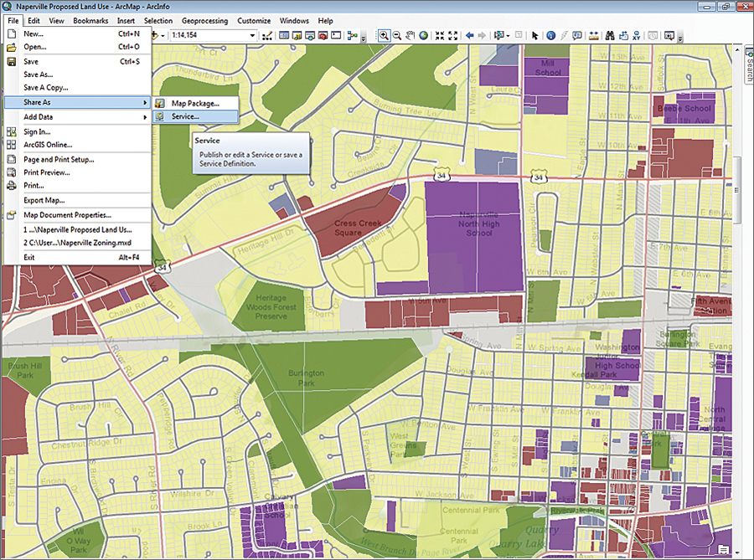Activate the Pan hand tool

tap(411, 36)
